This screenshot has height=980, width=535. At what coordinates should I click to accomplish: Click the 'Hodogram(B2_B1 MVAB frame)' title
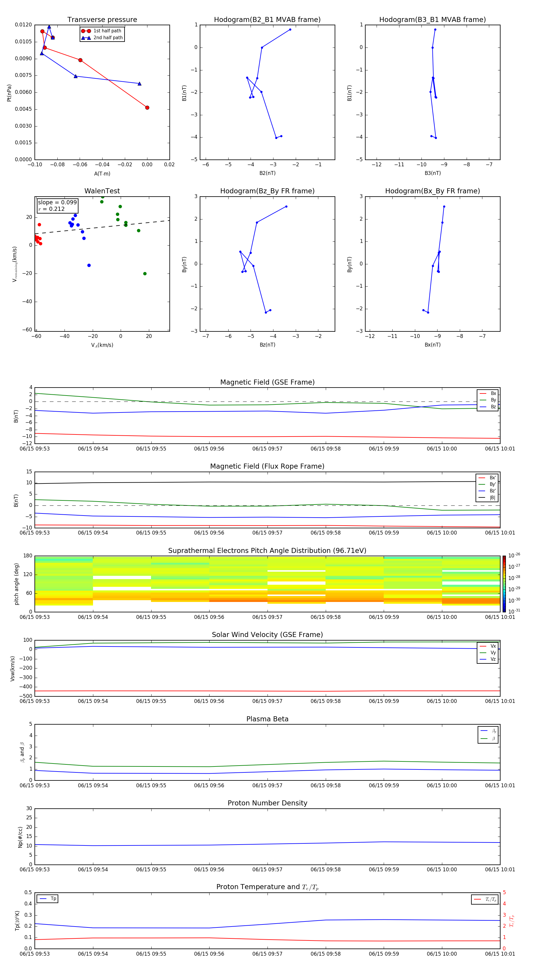click(x=267, y=20)
